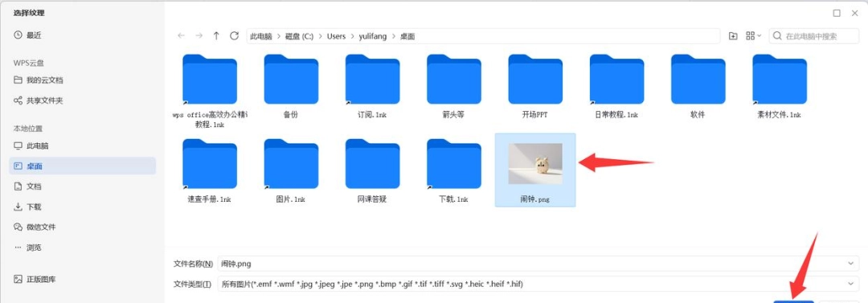This screenshot has height=303, width=868.
Task: Click yulifang in the address path
Action: pyautogui.click(x=373, y=36)
